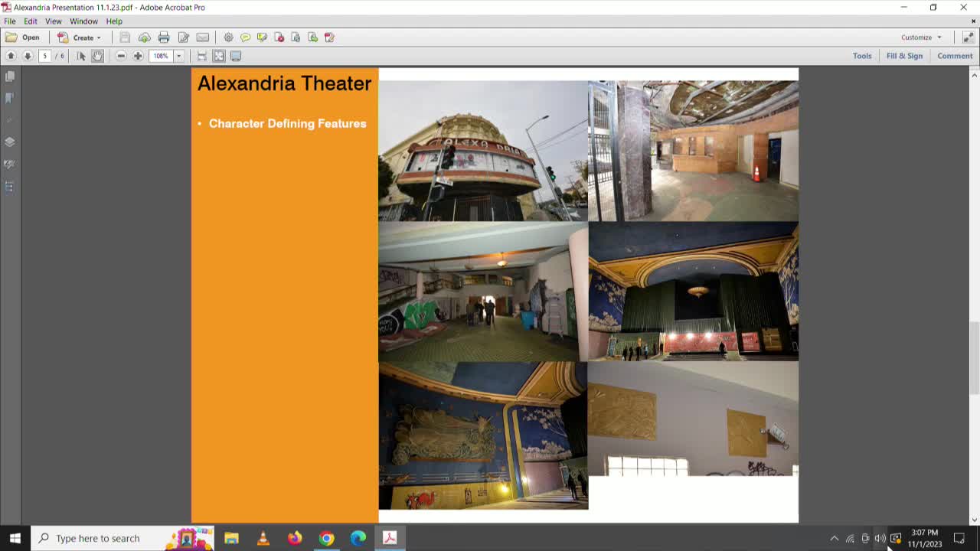Screen dimensions: 980x551
Task: Go to the next page arrow
Action: [28, 55]
